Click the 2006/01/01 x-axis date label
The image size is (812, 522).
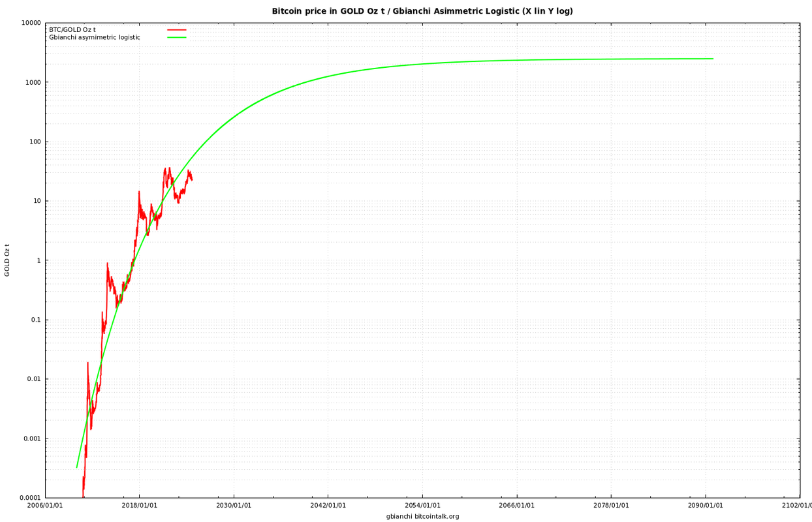click(x=45, y=506)
